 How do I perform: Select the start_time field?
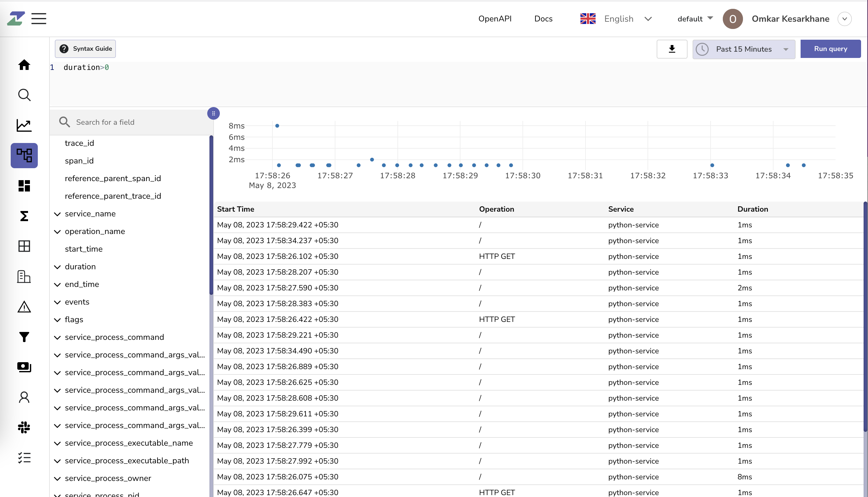84,249
